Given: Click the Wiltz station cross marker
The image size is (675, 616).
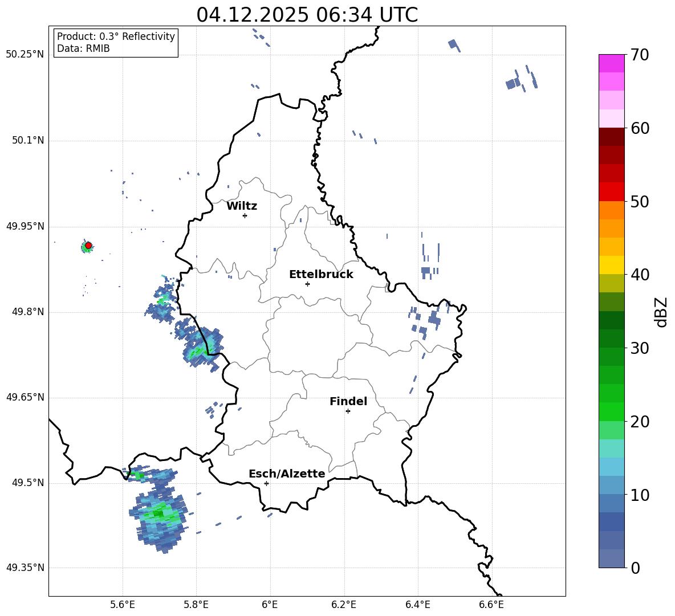Looking at the screenshot, I should click(x=245, y=215).
